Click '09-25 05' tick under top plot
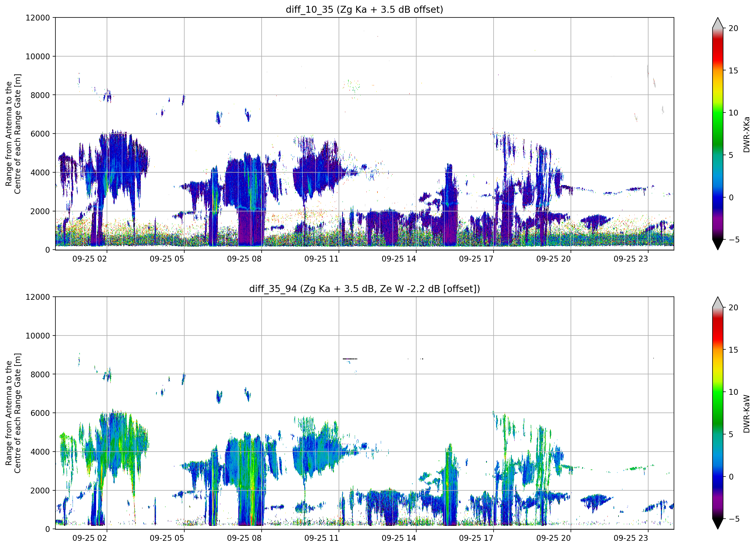This screenshot has width=756, height=548. (167, 259)
